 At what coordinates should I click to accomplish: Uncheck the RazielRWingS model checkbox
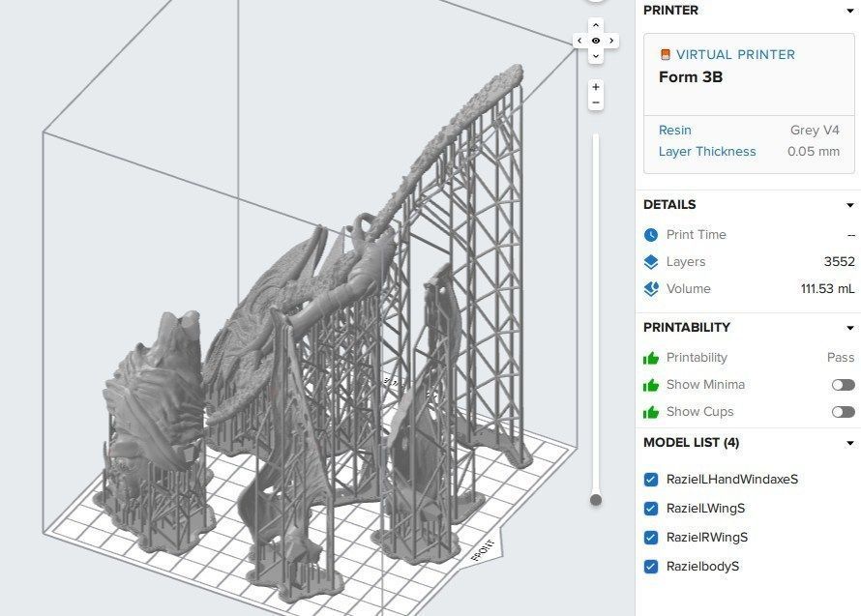click(651, 538)
